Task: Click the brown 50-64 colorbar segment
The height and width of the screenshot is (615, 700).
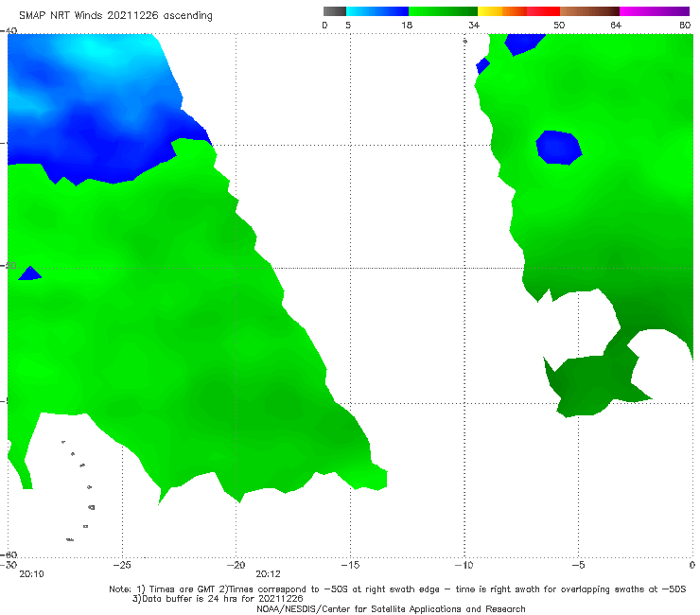Action: [589, 11]
